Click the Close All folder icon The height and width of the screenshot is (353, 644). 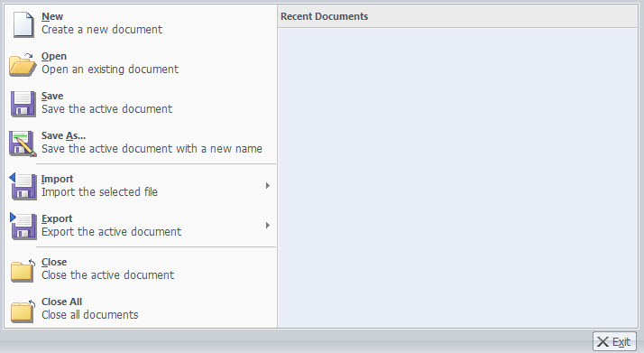click(x=23, y=311)
